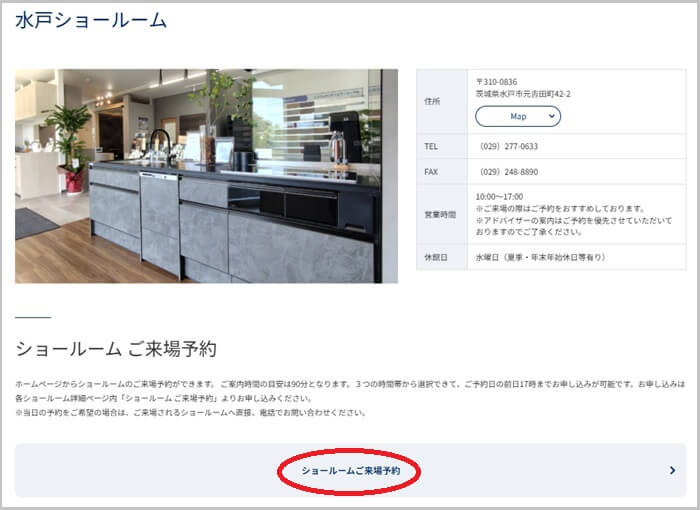Click the ショールームご来場予約 button label
This screenshot has height=510, width=700.
point(350,470)
